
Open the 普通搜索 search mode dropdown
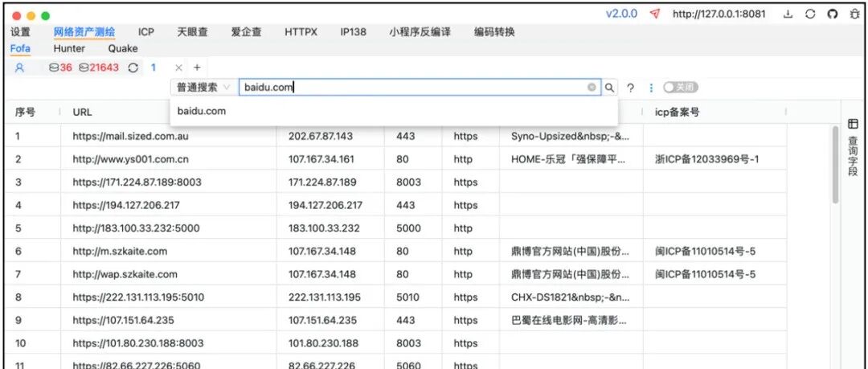[203, 87]
